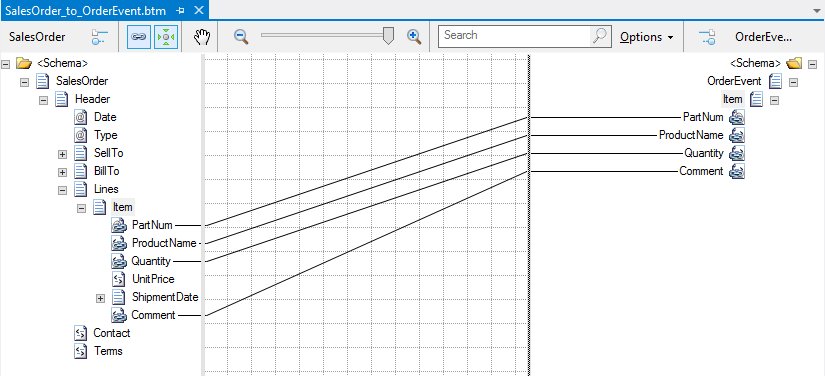Click the Date attribute icon
The width and height of the screenshot is (825, 376).
pyautogui.click(x=81, y=117)
